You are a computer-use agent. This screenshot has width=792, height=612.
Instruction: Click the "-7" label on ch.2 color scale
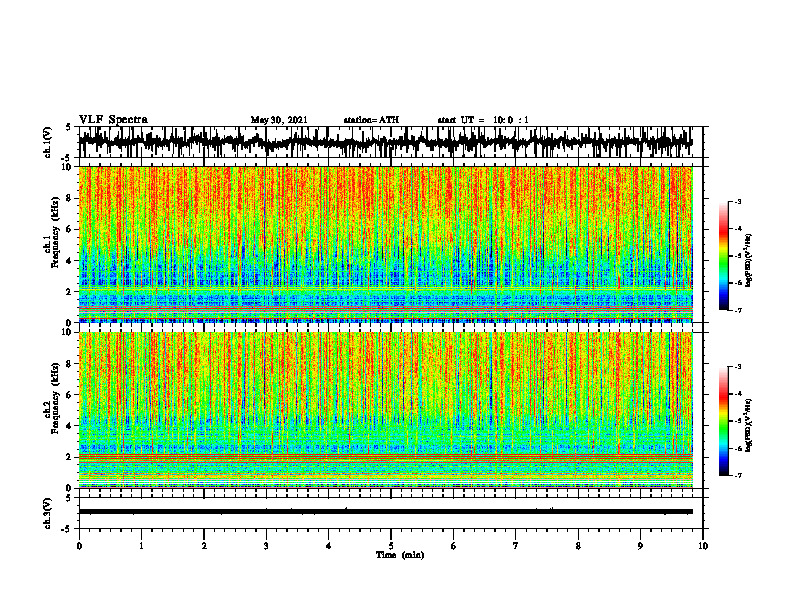pos(738,476)
